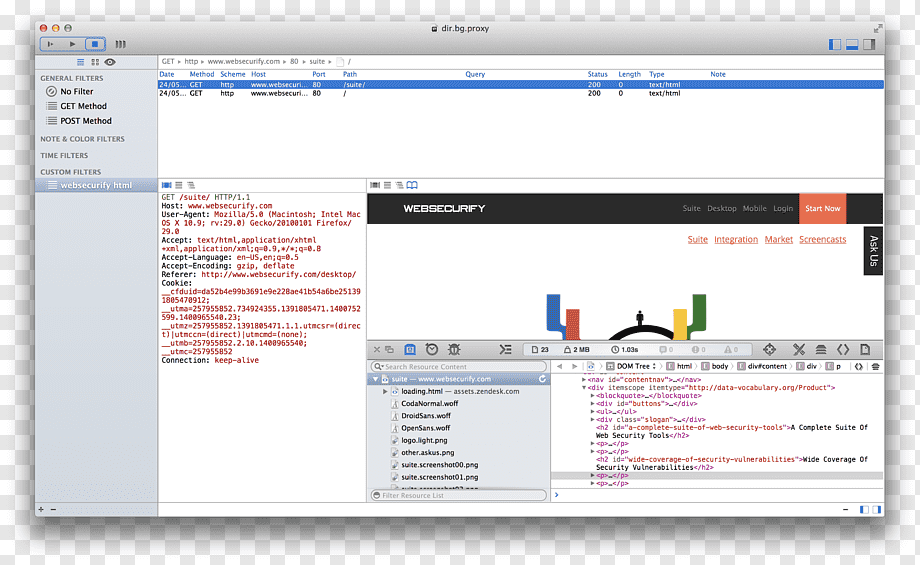Screen dimensions: 920x565
Task: Toggle the eye visibility icon in sidebar
Action: click(x=110, y=62)
